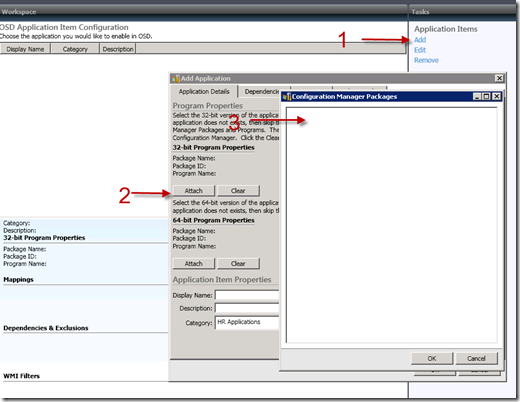Select the Description column header
The image size is (520, 402).
(x=118, y=49)
